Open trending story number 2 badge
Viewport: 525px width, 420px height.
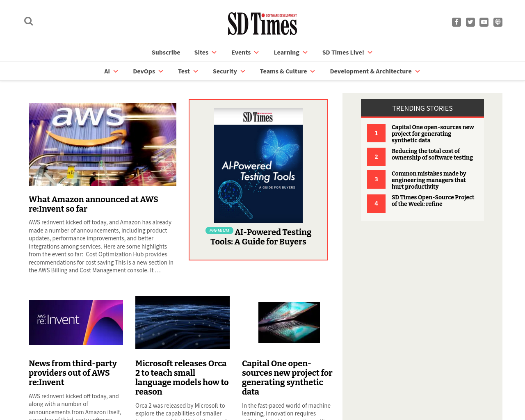click(x=376, y=157)
